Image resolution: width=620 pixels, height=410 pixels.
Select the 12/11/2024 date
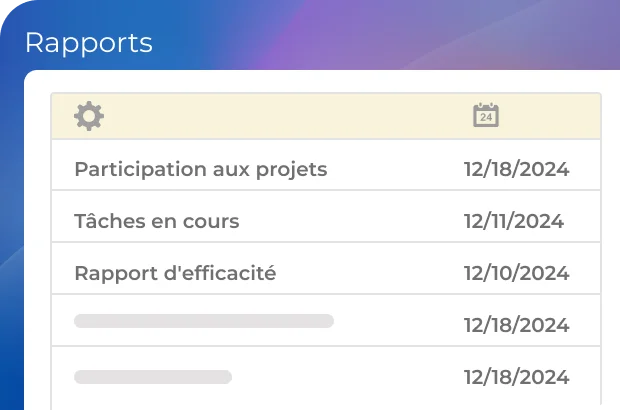(x=513, y=221)
